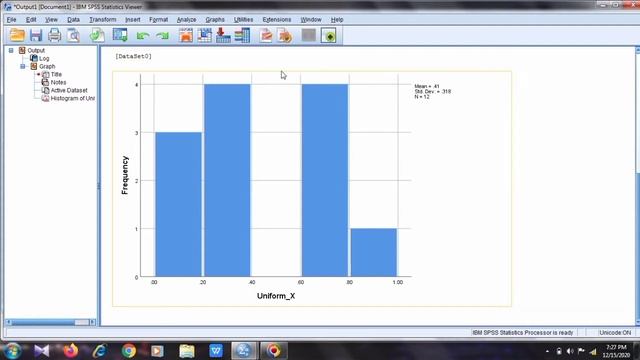The height and width of the screenshot is (360, 640).
Task: Select Histogram of Uniform_X outline item
Action: point(73,98)
